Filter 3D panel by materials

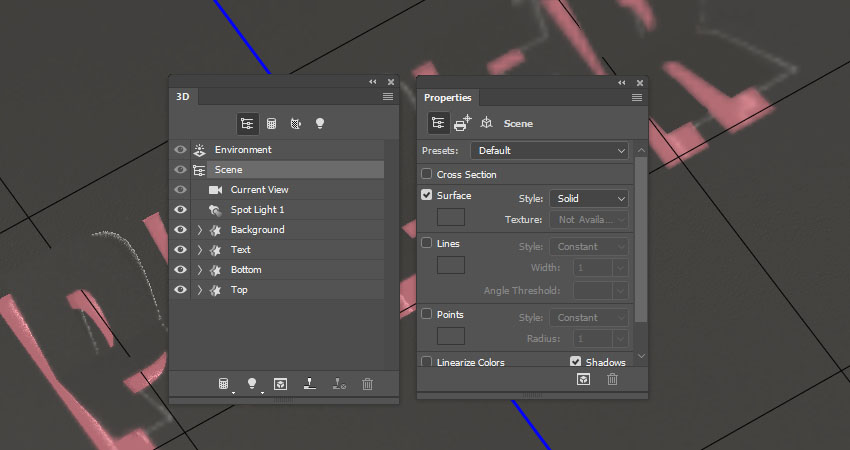[295, 124]
